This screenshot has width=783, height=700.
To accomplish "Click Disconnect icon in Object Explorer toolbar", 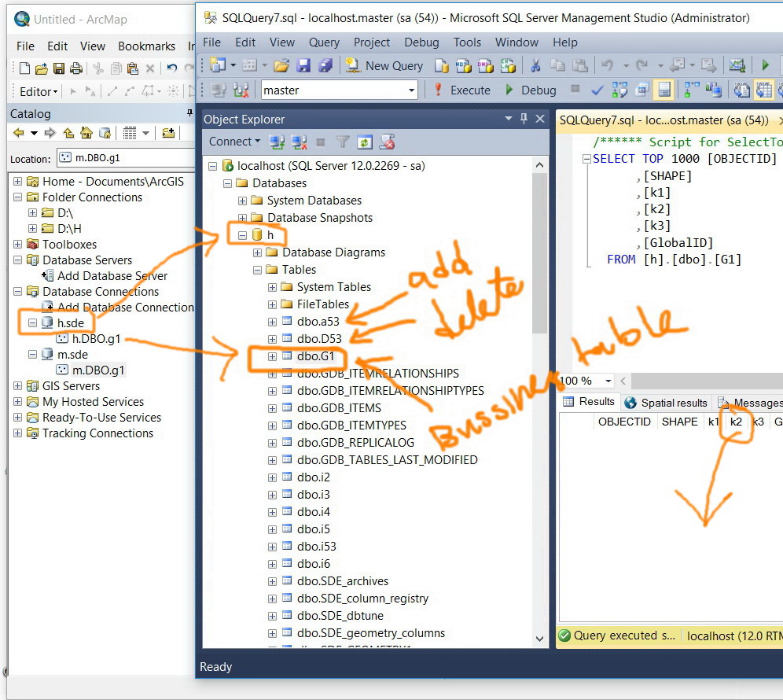I will tap(299, 142).
